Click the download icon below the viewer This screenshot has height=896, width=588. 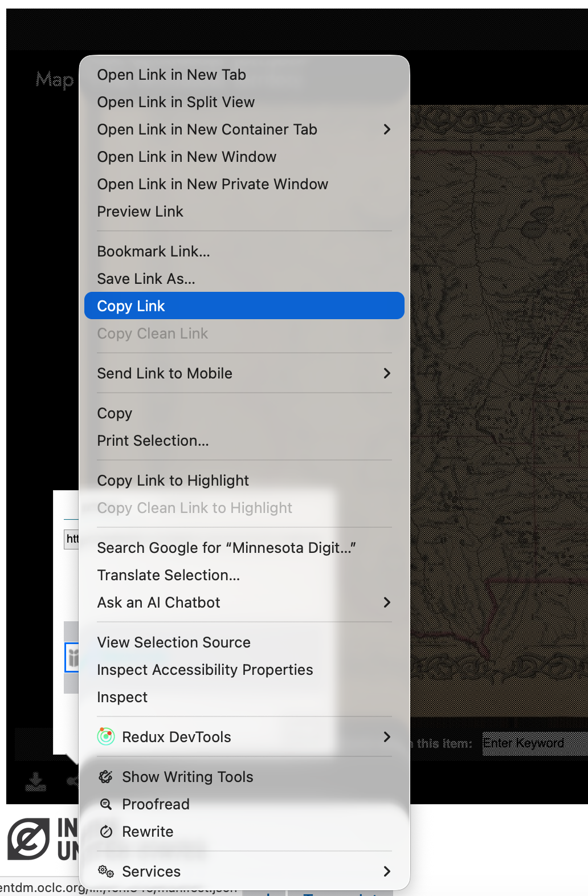click(36, 781)
